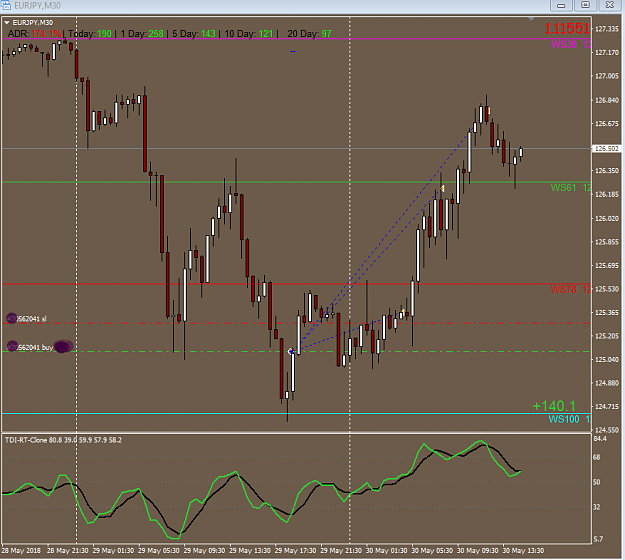Viewport: 625px width, 560px height.
Task: Click the 28 May 2018 date label
Action: pos(22,550)
